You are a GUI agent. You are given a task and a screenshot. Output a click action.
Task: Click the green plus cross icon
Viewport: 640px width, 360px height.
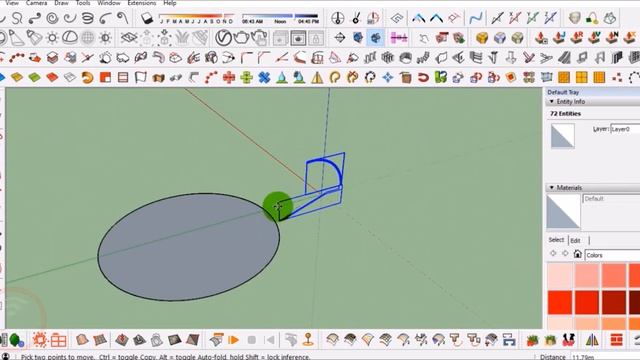pyautogui.click(x=246, y=77)
